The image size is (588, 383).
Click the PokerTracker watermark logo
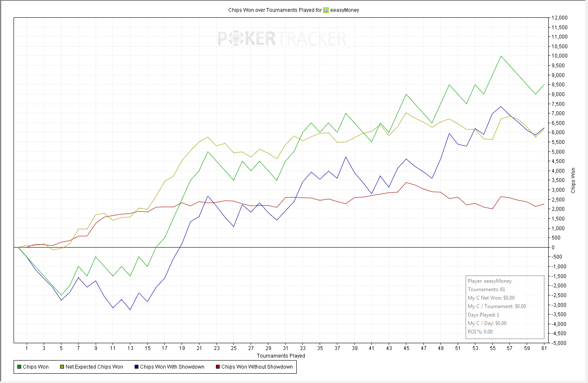282,39
